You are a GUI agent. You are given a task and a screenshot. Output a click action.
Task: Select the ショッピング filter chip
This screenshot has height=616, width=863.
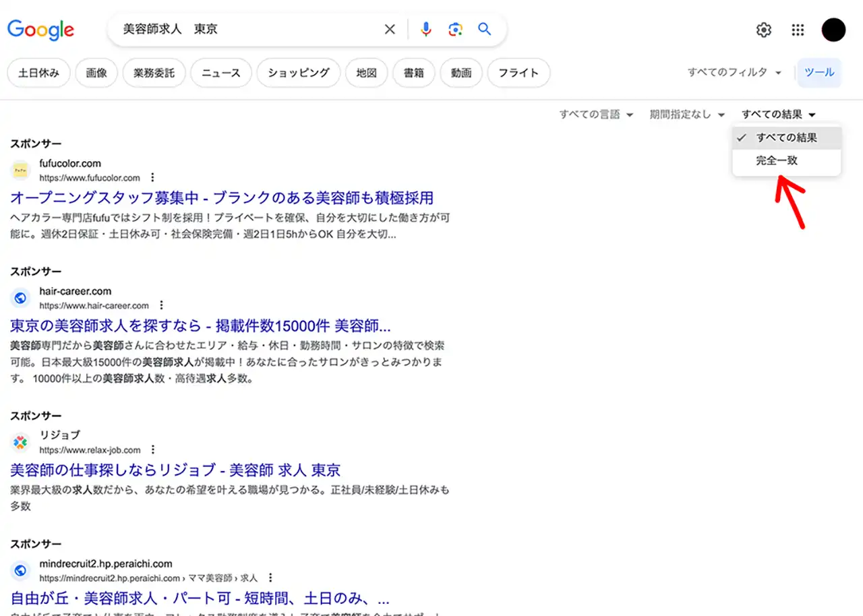[298, 73]
